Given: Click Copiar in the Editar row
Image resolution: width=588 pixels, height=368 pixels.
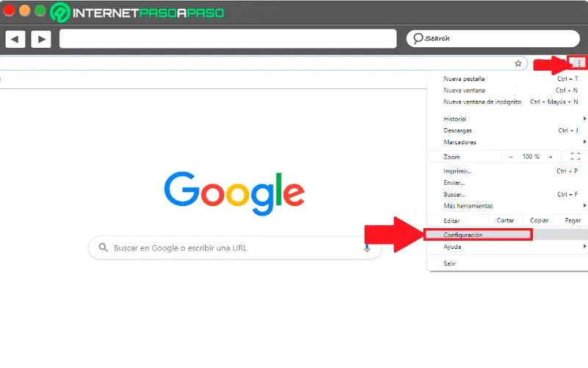Looking at the screenshot, I should (539, 220).
